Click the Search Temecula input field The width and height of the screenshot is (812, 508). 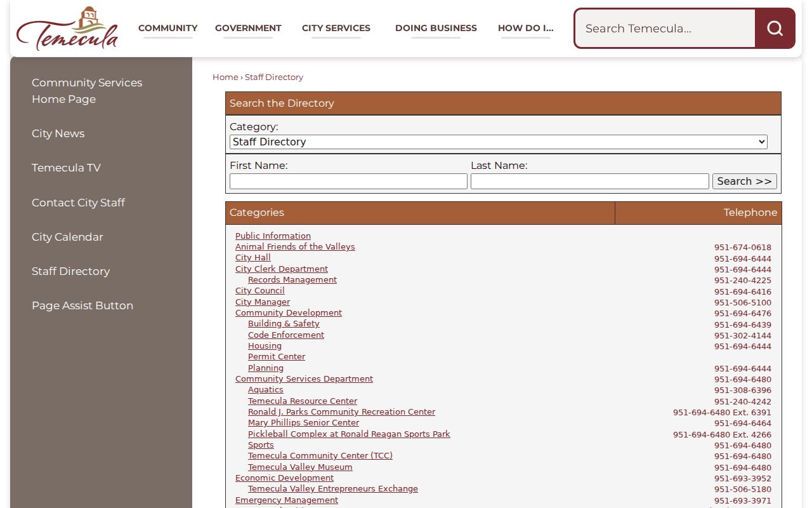pos(665,29)
